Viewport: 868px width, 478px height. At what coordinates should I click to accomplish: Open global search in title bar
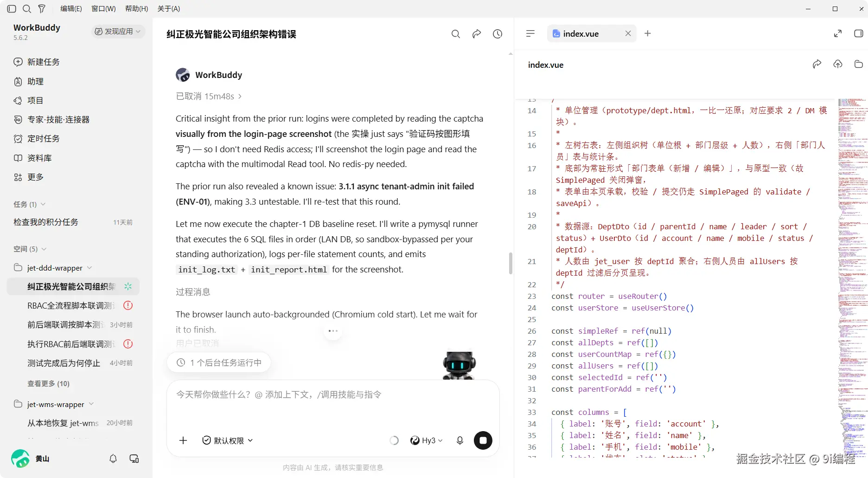point(27,9)
